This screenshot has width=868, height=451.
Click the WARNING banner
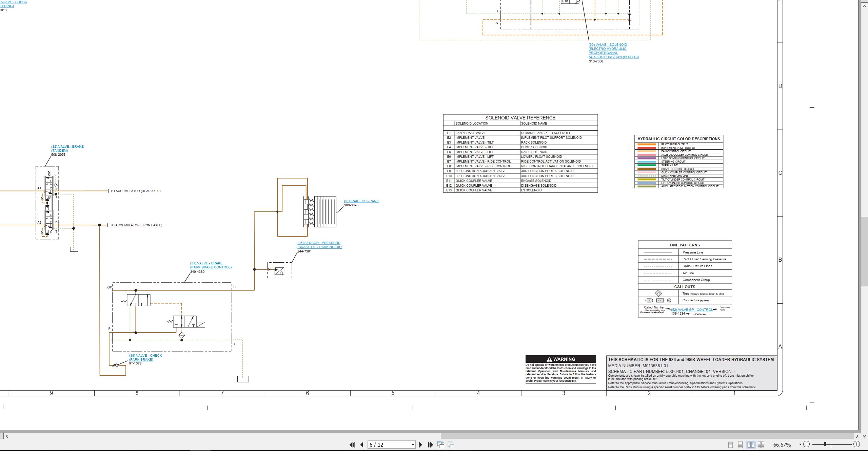[560, 359]
